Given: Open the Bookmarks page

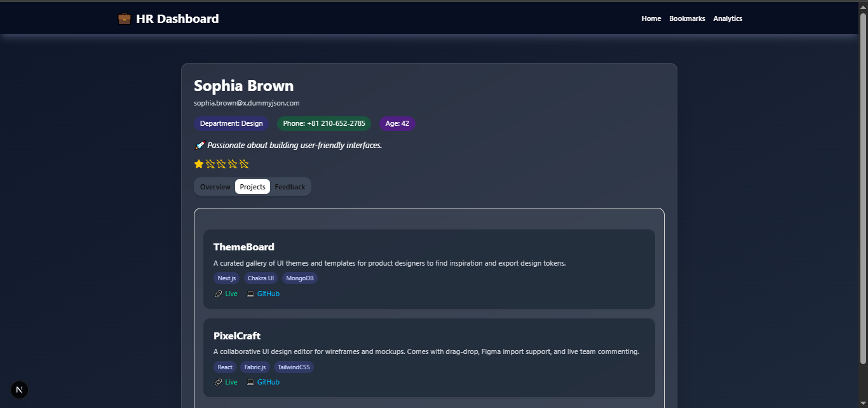Looking at the screenshot, I should [x=687, y=18].
